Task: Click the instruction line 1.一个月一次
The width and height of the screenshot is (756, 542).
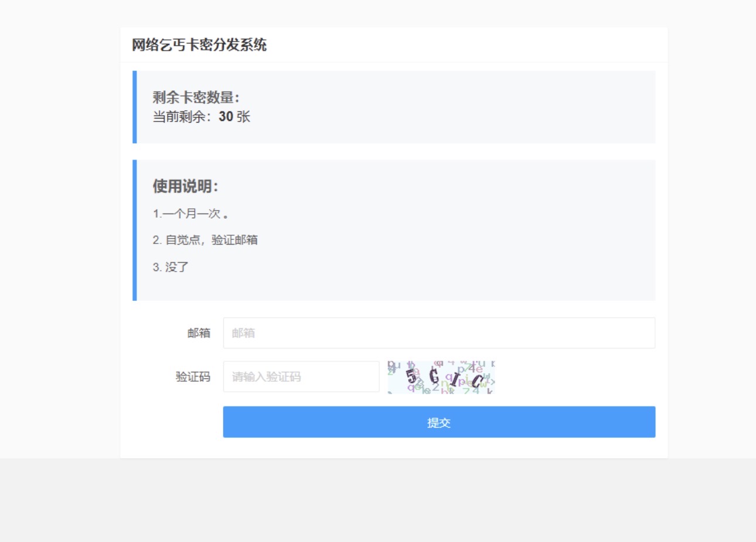Action: [x=190, y=214]
